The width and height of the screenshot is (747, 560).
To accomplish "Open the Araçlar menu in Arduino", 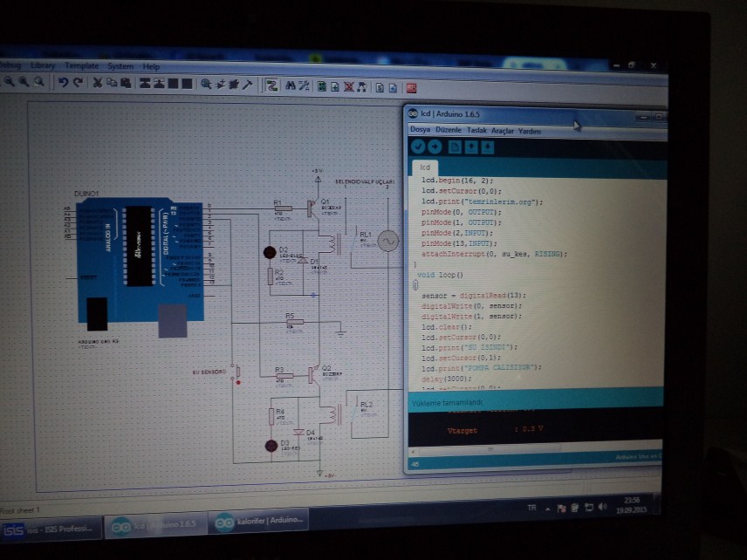I will (503, 131).
